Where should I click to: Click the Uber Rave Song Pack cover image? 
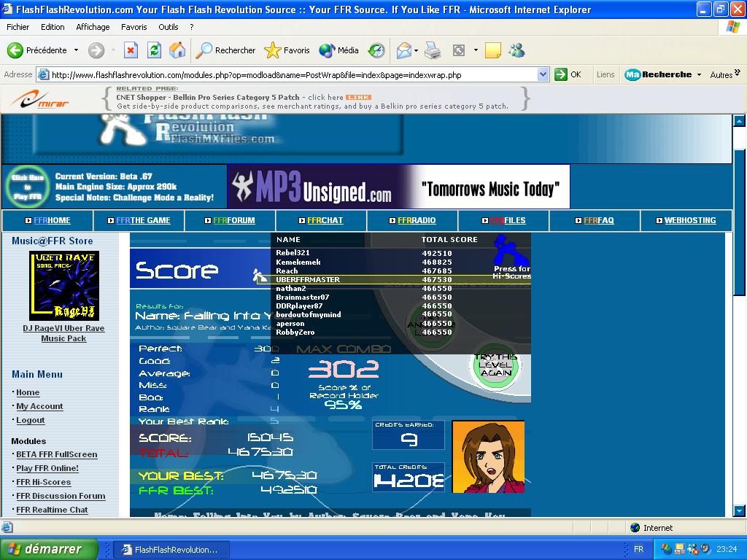(x=64, y=286)
